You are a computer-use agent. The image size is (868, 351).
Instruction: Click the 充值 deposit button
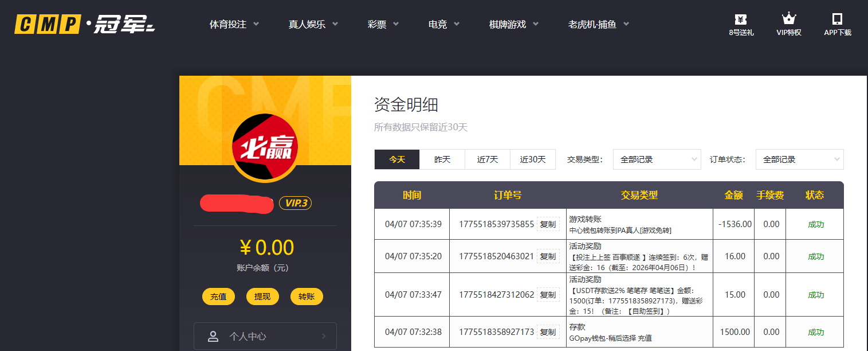[x=218, y=297]
